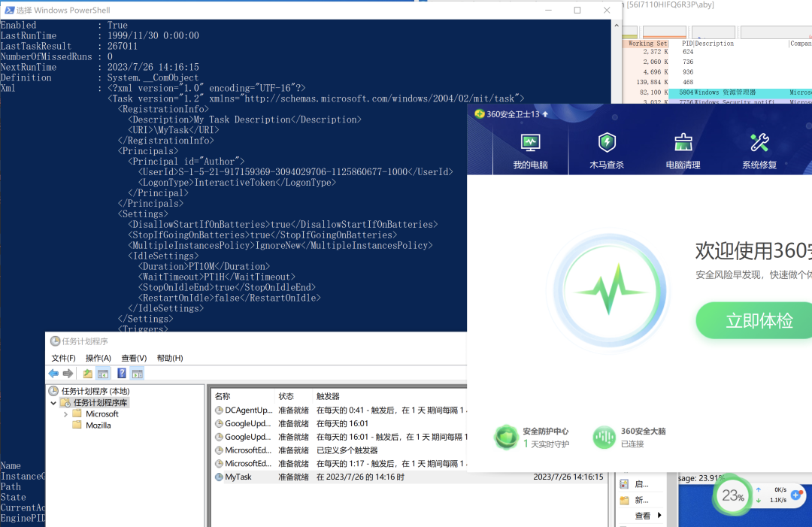Click Working Set column header
The width and height of the screenshot is (812, 527).
point(647,44)
